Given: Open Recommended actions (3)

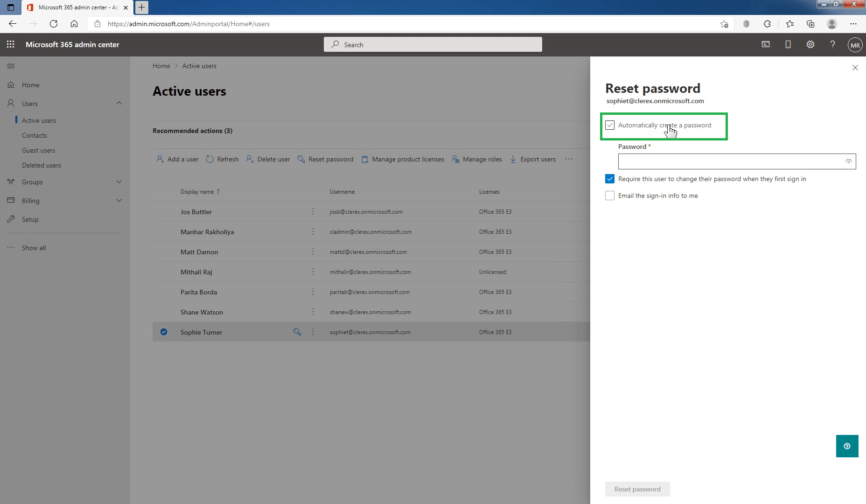Looking at the screenshot, I should tap(192, 131).
